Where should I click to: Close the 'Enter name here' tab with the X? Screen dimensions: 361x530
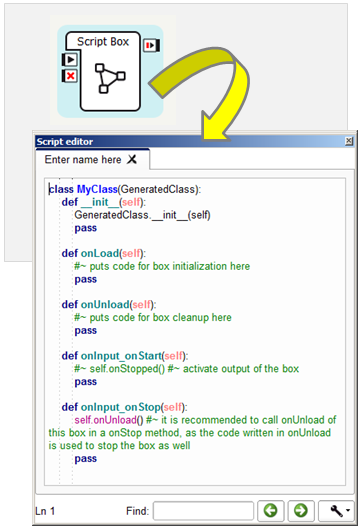point(132,159)
